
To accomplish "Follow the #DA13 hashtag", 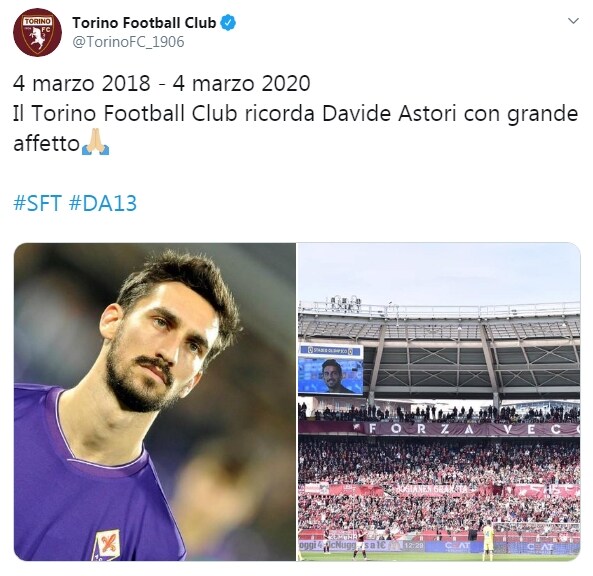I will click(x=103, y=203).
